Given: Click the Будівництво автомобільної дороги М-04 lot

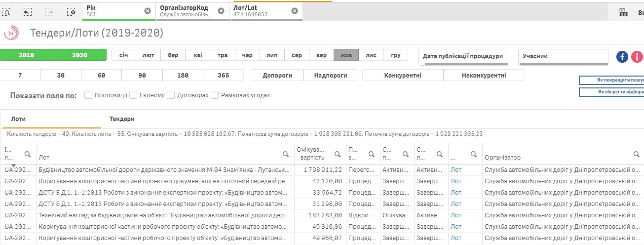Looking at the screenshot, I should (x=164, y=170).
